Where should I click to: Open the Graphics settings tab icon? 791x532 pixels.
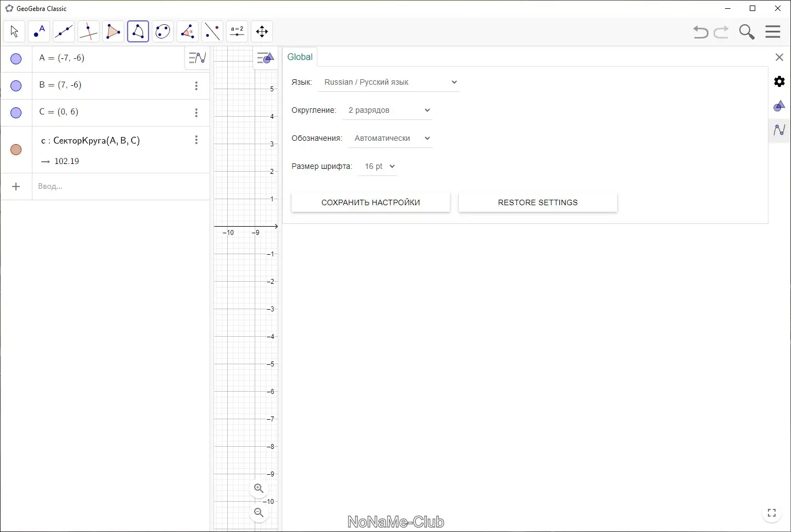coord(779,106)
